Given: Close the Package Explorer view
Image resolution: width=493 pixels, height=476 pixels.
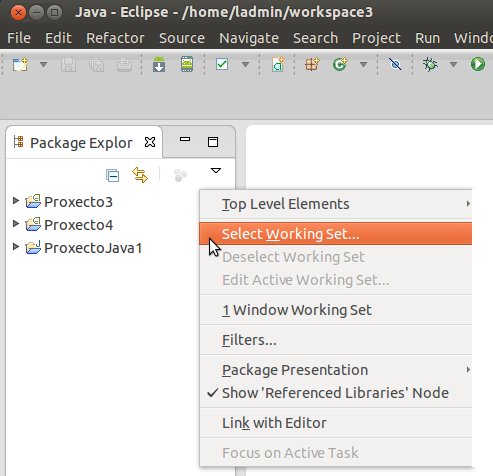Looking at the screenshot, I should [x=150, y=142].
